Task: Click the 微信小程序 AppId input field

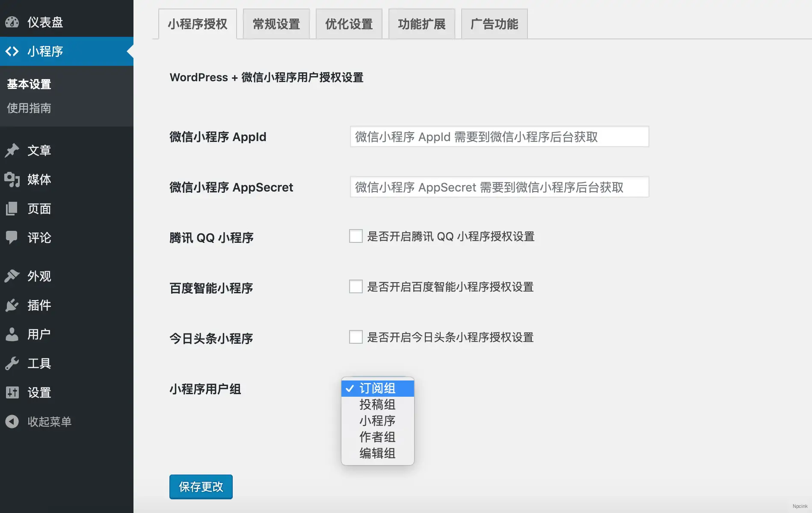Action: [499, 137]
